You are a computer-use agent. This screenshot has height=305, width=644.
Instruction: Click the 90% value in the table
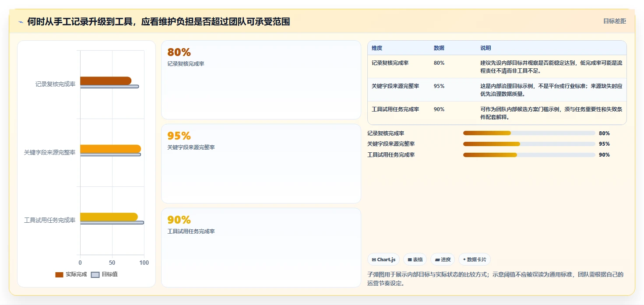pos(439,109)
